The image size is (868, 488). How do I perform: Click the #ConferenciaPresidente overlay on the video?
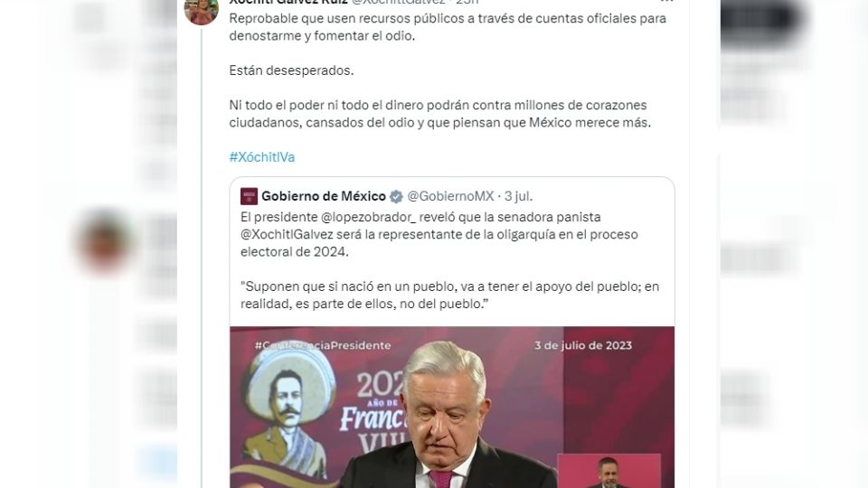click(x=323, y=345)
